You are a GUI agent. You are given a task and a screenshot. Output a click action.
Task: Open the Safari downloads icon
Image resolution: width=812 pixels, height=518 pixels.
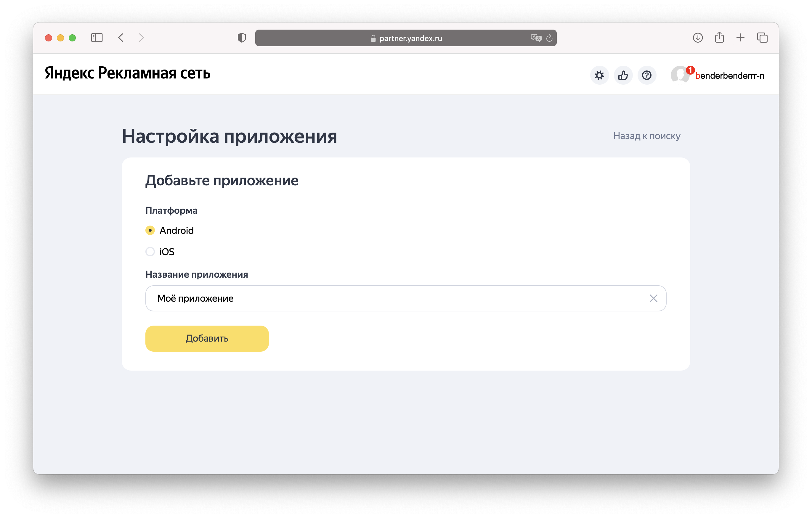698,37
